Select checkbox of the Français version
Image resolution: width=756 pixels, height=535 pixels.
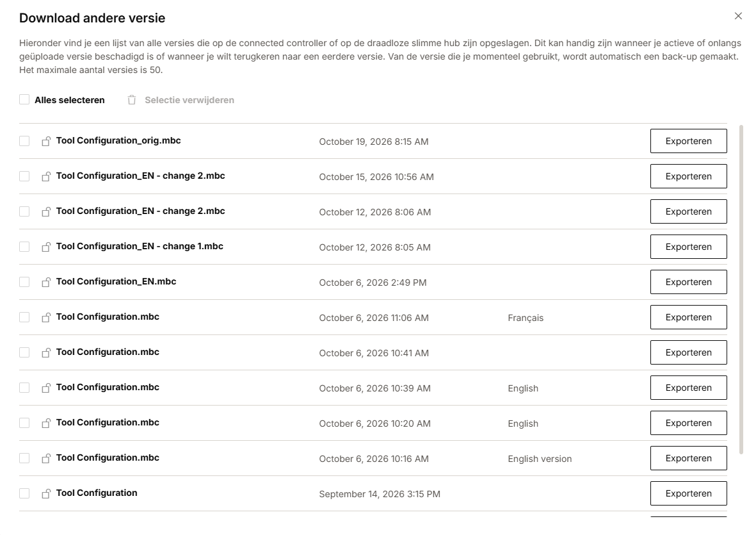click(x=24, y=317)
